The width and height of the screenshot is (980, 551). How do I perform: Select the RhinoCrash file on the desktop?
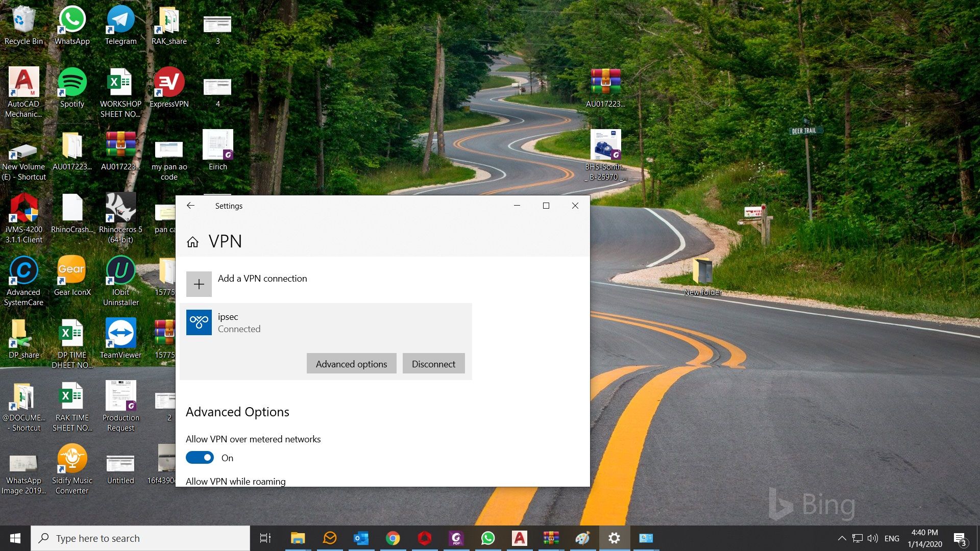pyautogui.click(x=72, y=214)
